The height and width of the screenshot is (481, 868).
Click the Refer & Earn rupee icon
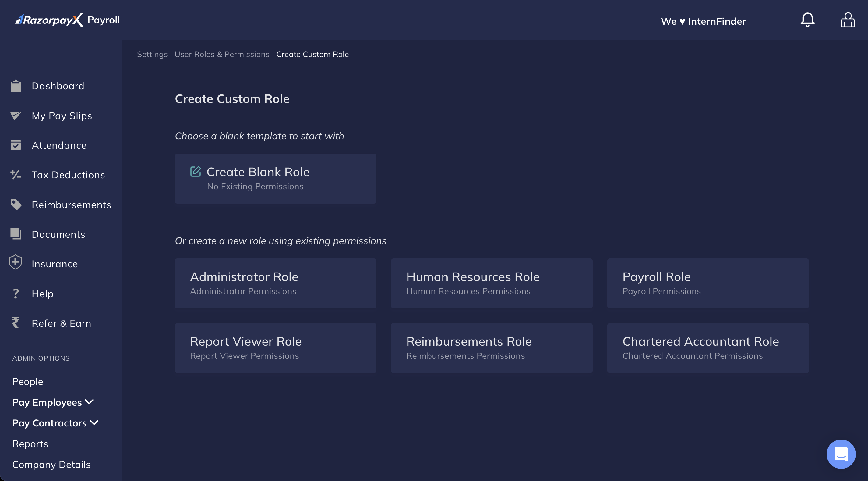point(16,323)
